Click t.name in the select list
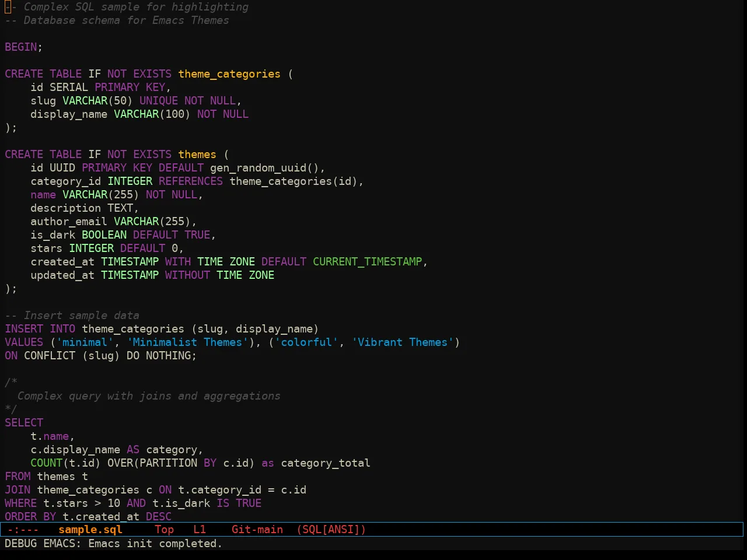747x560 pixels. click(x=50, y=436)
